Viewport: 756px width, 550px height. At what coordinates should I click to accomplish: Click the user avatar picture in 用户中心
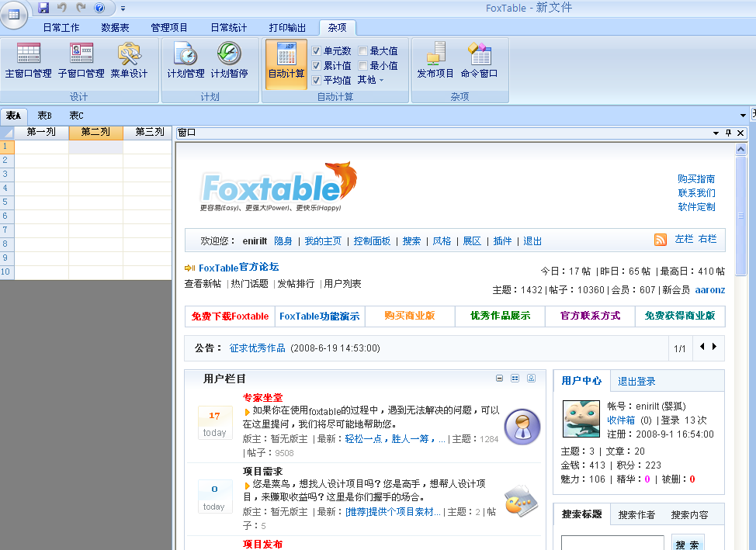pos(581,418)
